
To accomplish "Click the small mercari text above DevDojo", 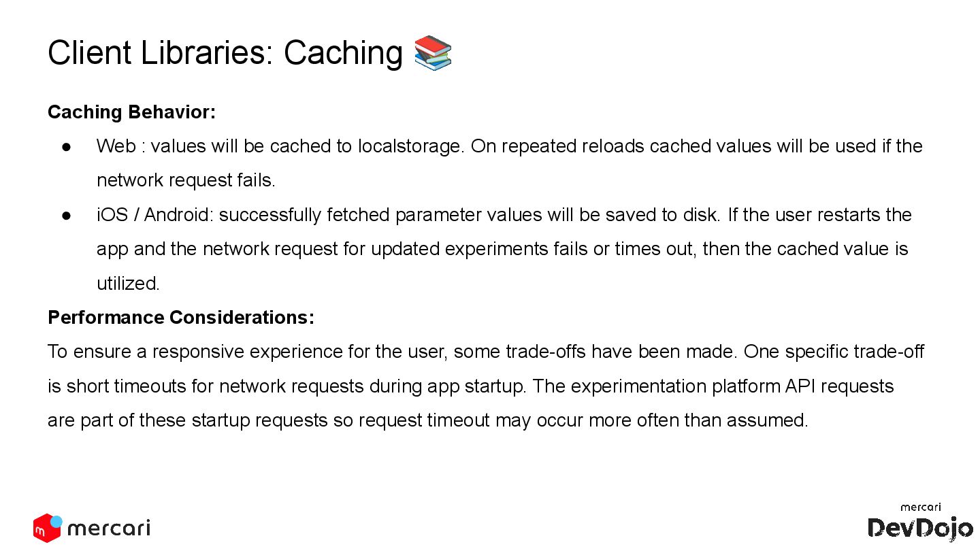I will (920, 507).
